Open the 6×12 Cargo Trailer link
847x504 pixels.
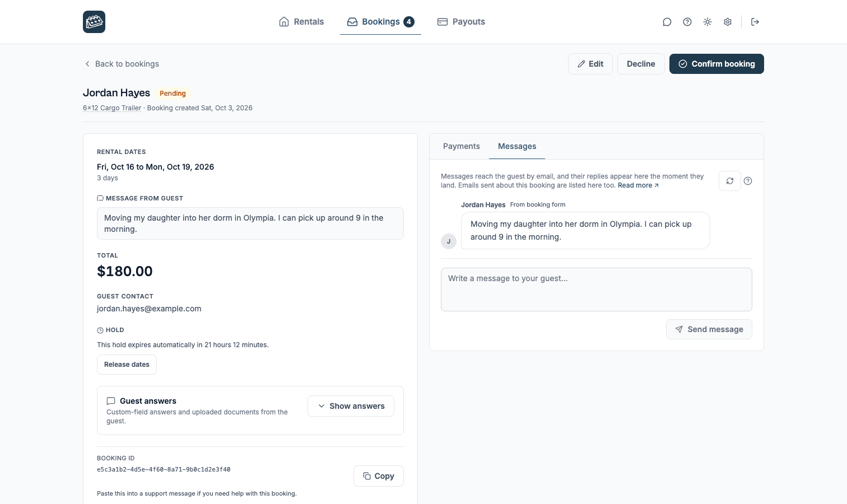click(x=112, y=108)
